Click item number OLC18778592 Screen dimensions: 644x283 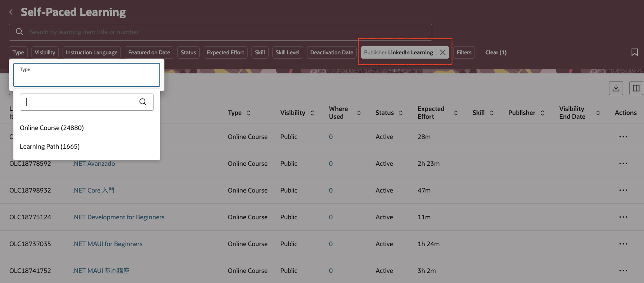[x=30, y=163]
